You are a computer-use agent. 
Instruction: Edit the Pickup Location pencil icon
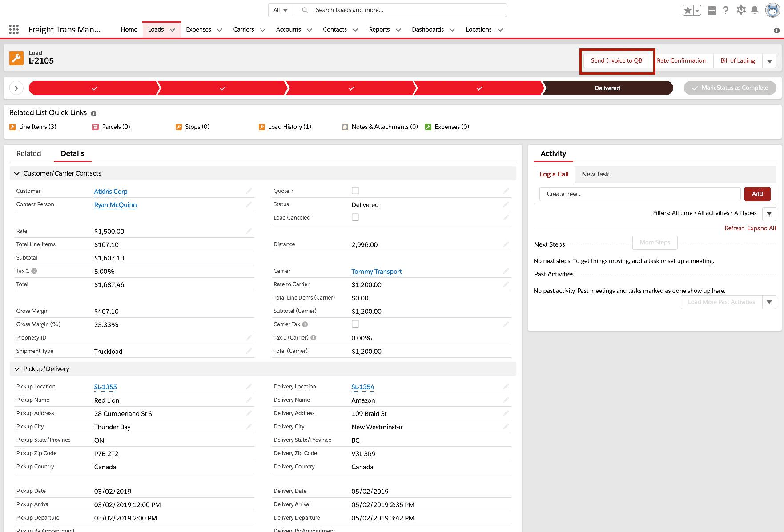tap(249, 387)
